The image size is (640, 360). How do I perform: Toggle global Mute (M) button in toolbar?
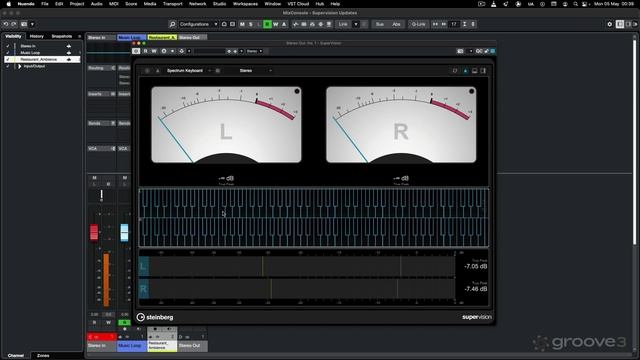coord(242,24)
